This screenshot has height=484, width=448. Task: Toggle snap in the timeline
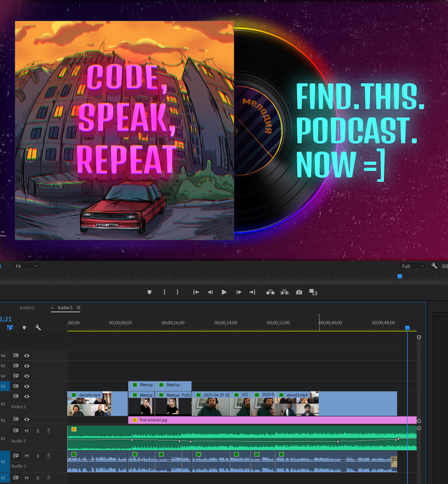pos(10,328)
